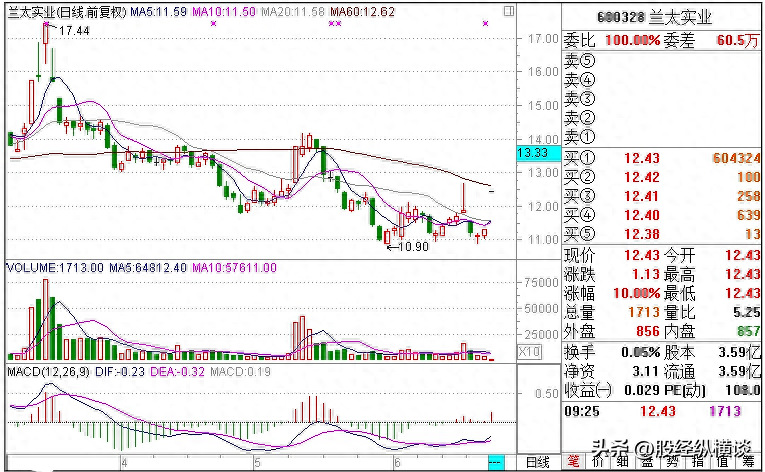Image resolution: width=765 pixels, height=472 pixels.
Task: Switch to the 指 tab
Action: (x=697, y=462)
